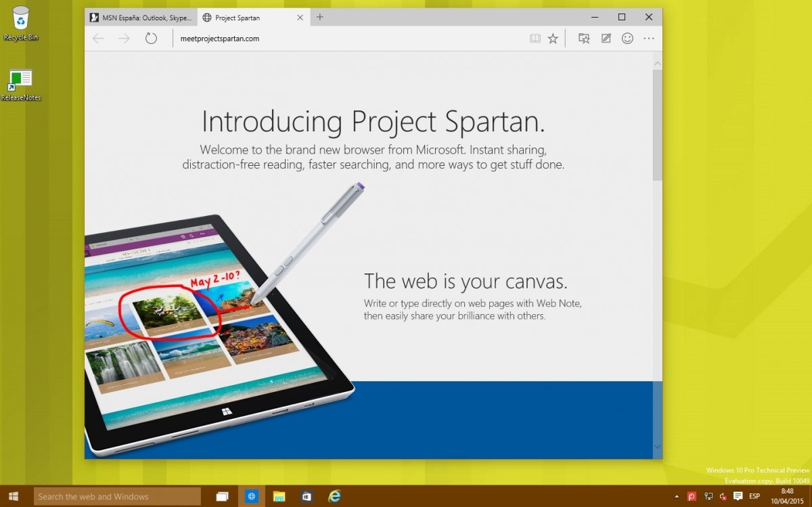Open the Recycle Bin desktop icon
Viewport: 812px width, 507px height.
(21, 24)
